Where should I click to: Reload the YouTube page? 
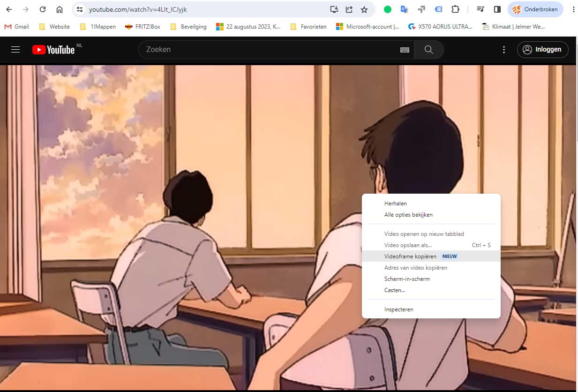(x=43, y=9)
